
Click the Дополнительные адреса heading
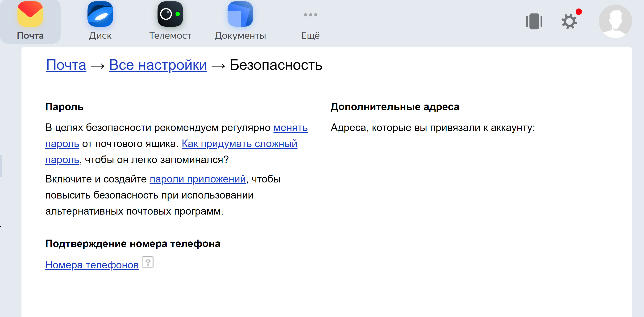click(395, 107)
